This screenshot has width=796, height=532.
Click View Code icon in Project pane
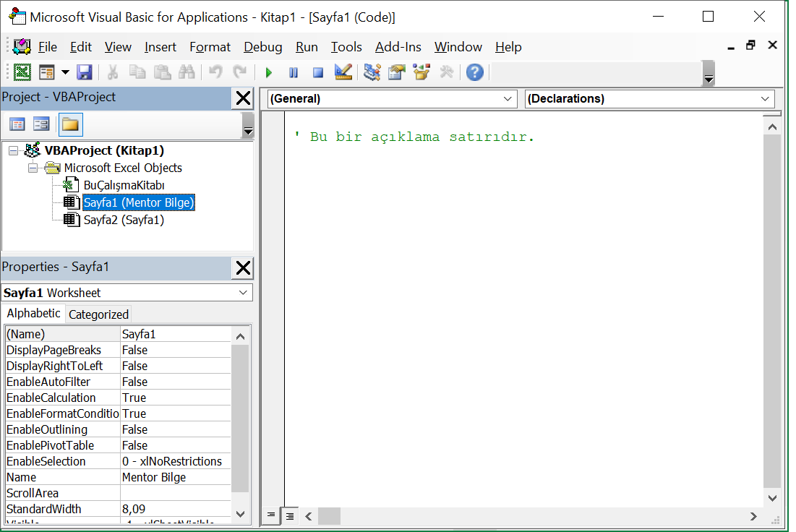(17, 124)
